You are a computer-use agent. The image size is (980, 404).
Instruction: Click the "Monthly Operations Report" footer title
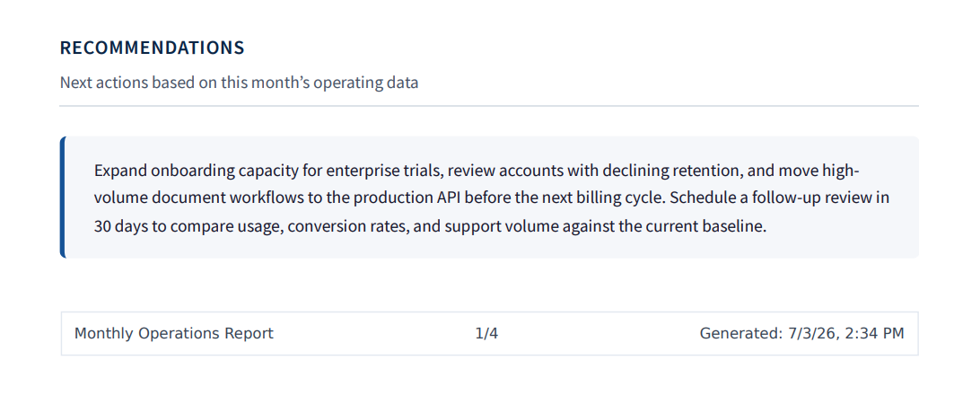click(174, 333)
